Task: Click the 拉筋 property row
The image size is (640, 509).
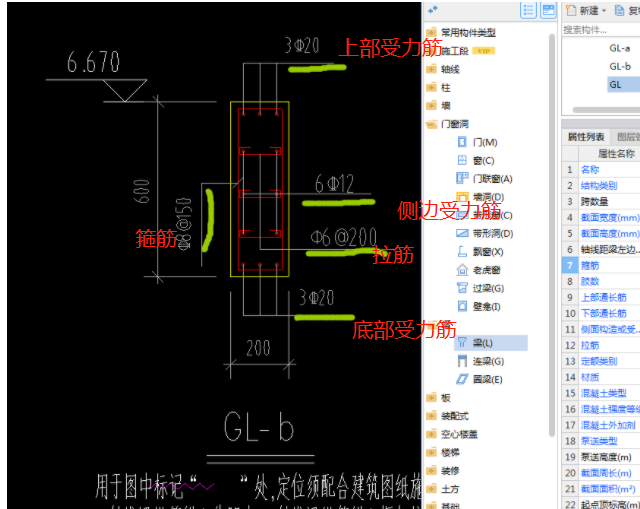Action: click(x=601, y=346)
